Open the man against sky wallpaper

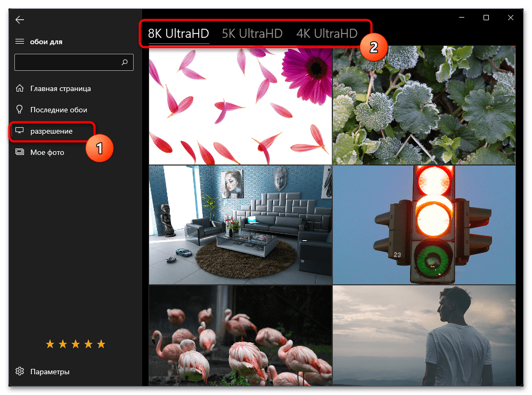tap(424, 335)
